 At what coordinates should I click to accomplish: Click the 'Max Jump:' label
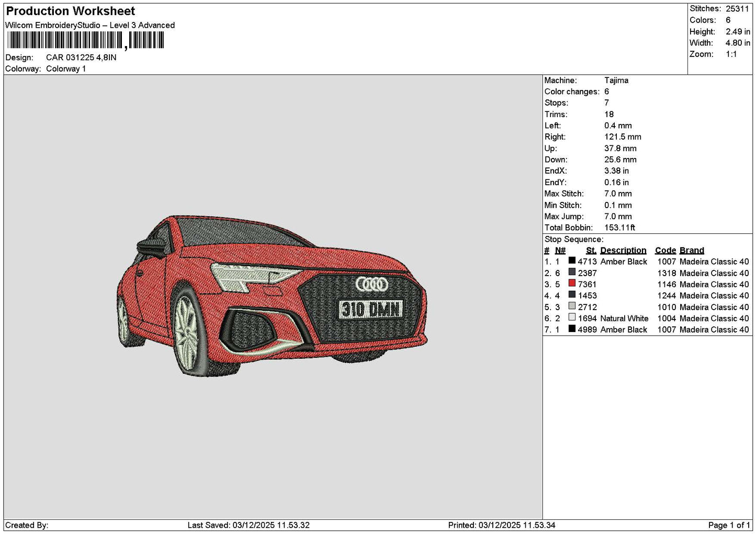[564, 217]
